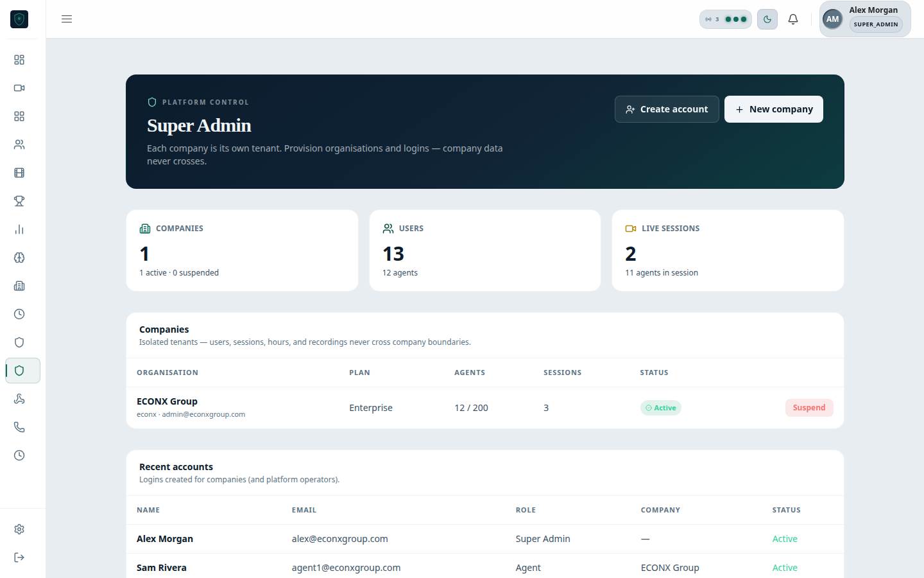The height and width of the screenshot is (578, 924).
Task: Open the four-square grid icon below the camera
Action: (x=19, y=116)
